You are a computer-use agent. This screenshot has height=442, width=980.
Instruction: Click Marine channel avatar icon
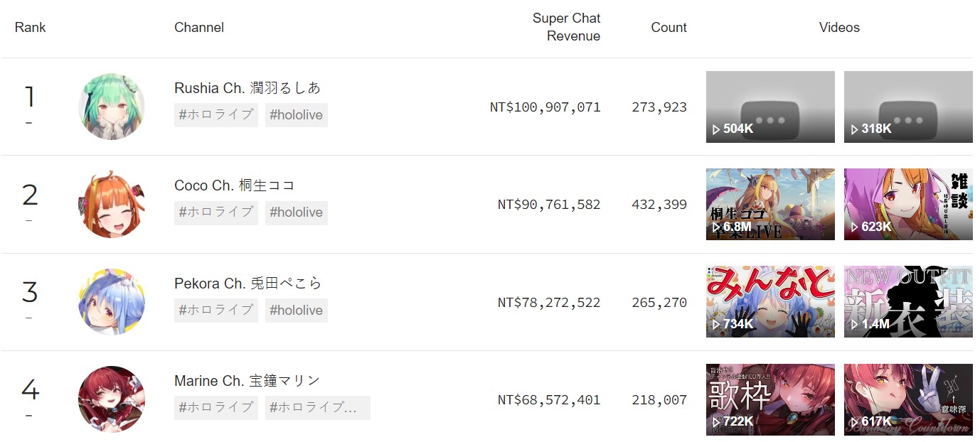pyautogui.click(x=112, y=399)
